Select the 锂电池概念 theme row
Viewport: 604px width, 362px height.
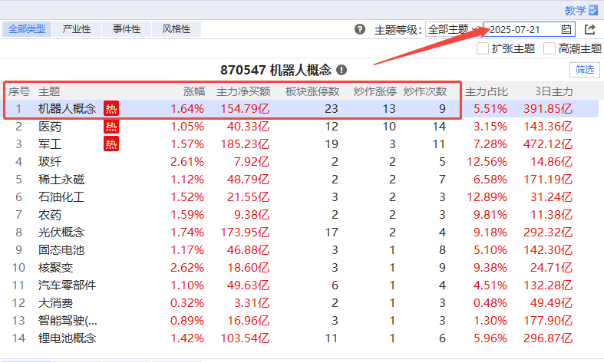(299, 338)
